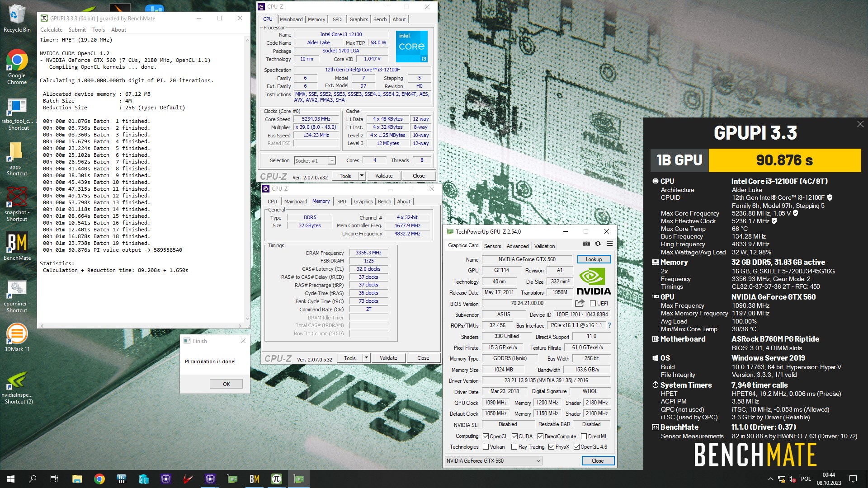Screen dimensions: 868x488
Task: Click the Chrome icon in the taskbar
Action: [x=99, y=479]
